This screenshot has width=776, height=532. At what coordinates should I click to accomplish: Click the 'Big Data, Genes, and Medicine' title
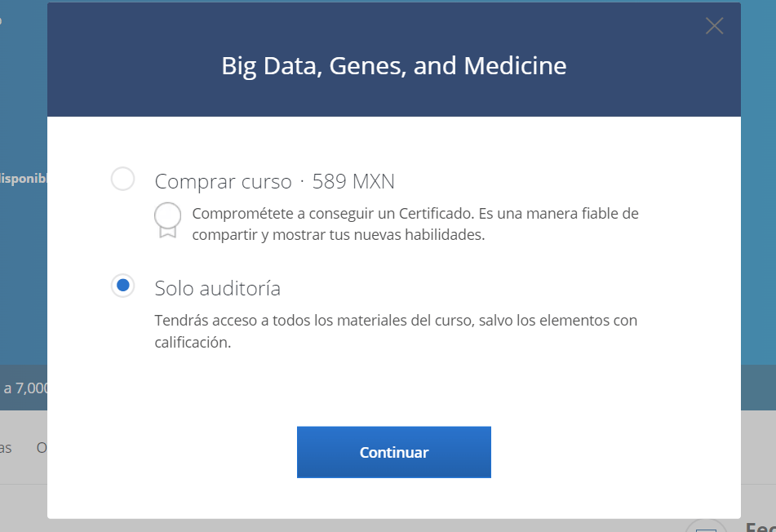pyautogui.click(x=393, y=65)
